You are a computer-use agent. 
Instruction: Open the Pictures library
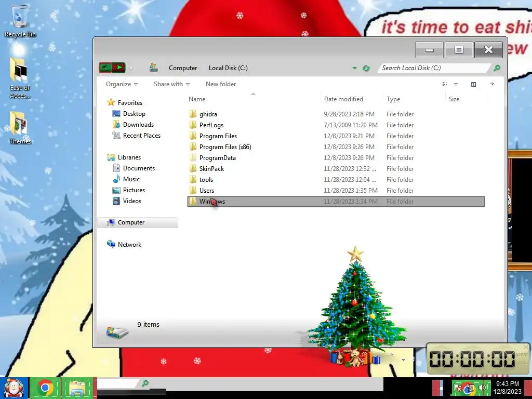pyautogui.click(x=134, y=190)
